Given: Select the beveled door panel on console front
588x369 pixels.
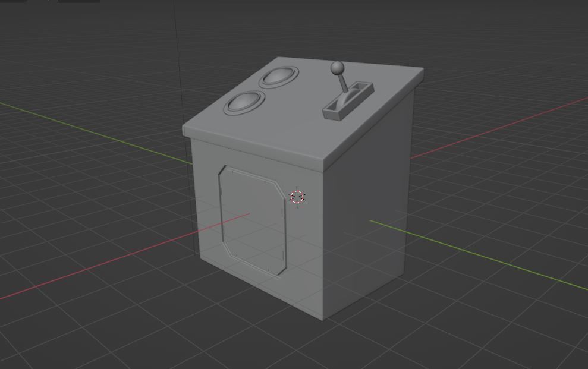Looking at the screenshot, I should point(253,222).
